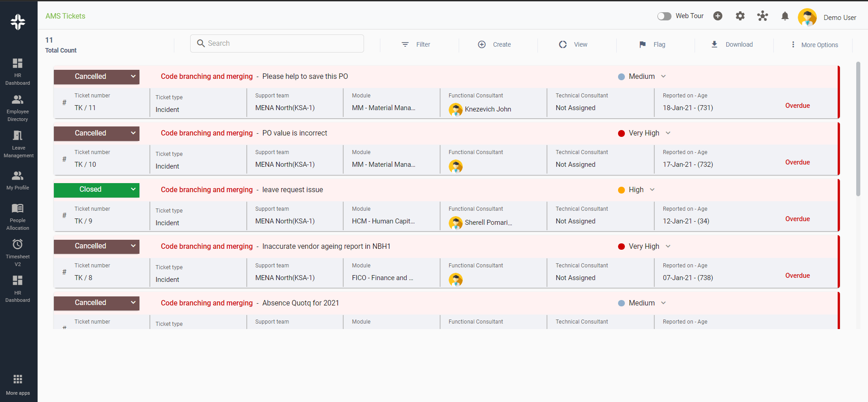Open Employee Directory in the sidebar
Screen dimensions: 868x402
coord(18,108)
